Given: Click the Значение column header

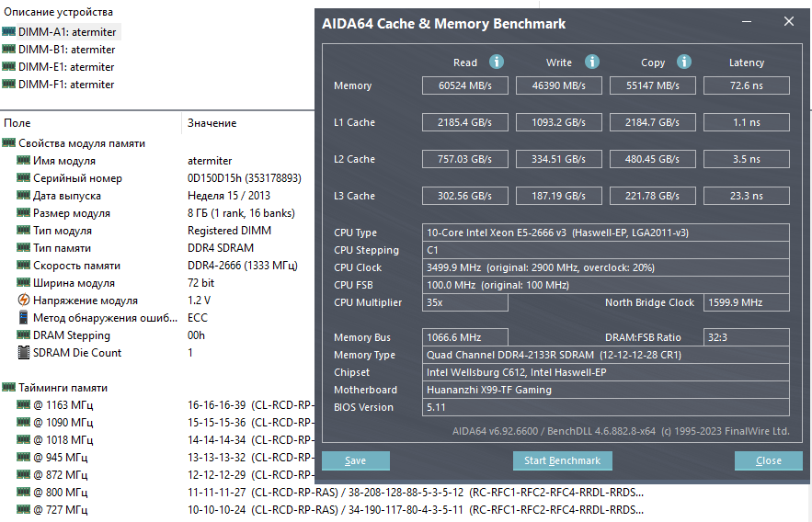Looking at the screenshot, I should (212, 123).
